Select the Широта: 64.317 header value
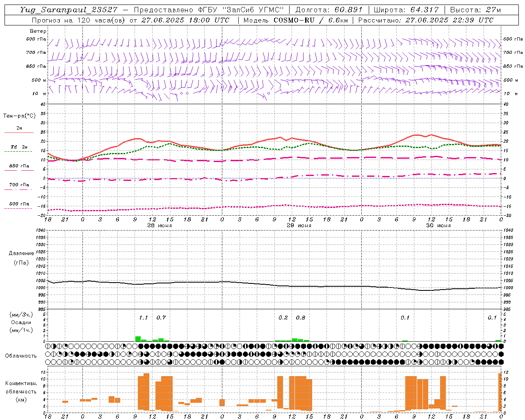525x420 pixels. pos(406,10)
